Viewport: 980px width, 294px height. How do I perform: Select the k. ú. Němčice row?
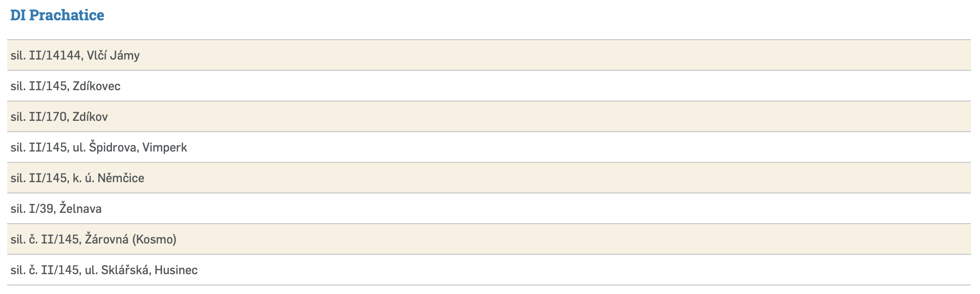[77, 178]
